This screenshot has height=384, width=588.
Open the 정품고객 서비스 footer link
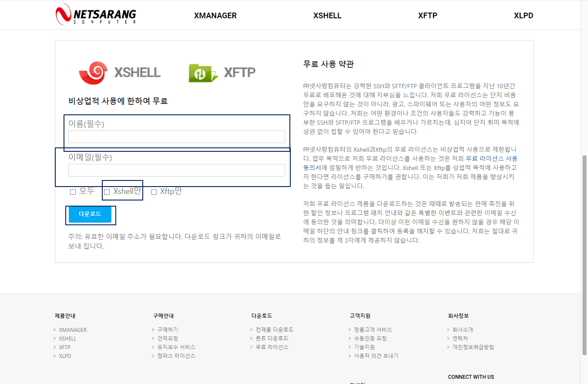click(x=373, y=330)
